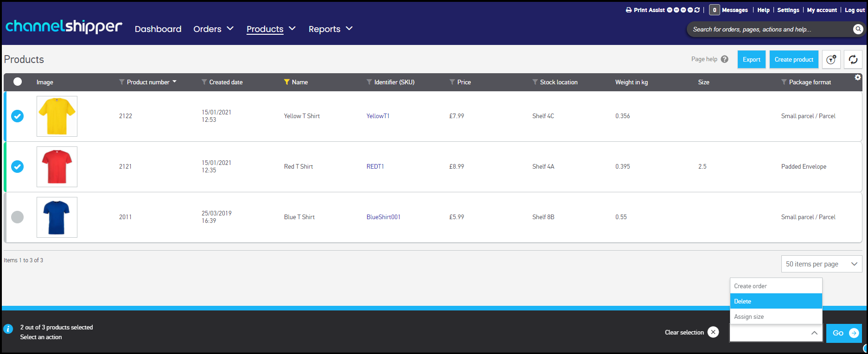Viewport: 868px width, 354px height.
Task: Change the Product number sort arrow
Action: [175, 82]
